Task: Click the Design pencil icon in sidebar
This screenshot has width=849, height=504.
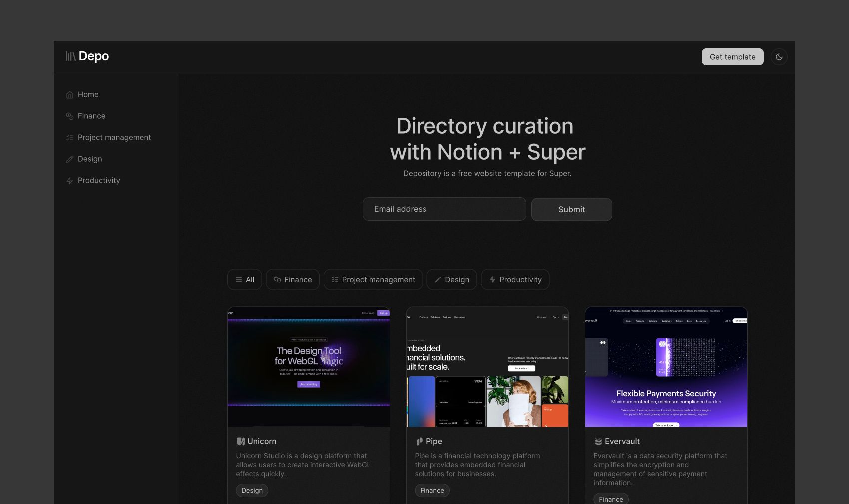Action: (70, 159)
